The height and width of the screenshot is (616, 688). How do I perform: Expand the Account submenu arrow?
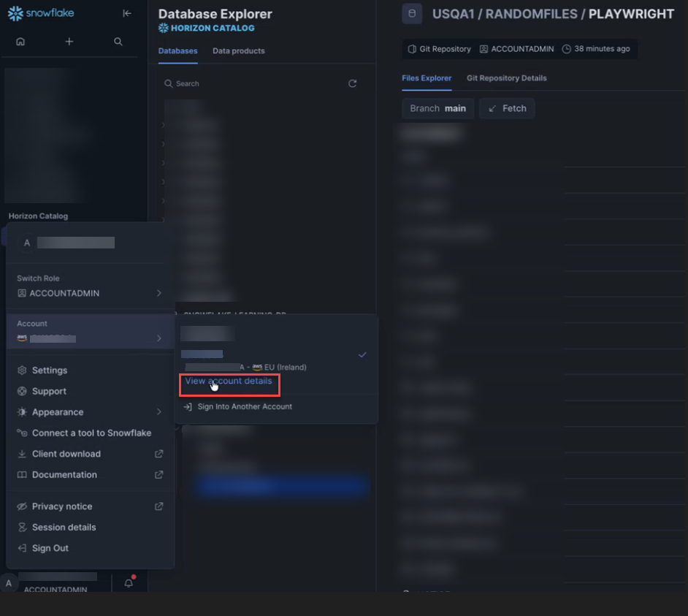pos(158,338)
